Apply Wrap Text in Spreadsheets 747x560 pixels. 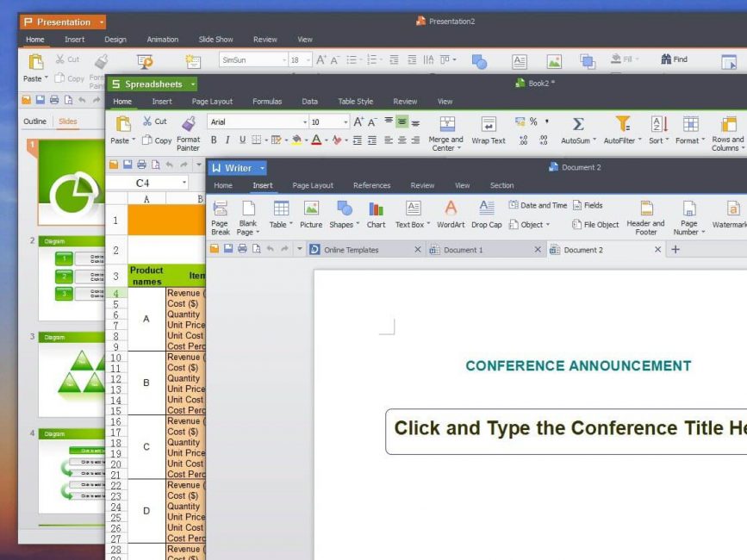click(489, 130)
